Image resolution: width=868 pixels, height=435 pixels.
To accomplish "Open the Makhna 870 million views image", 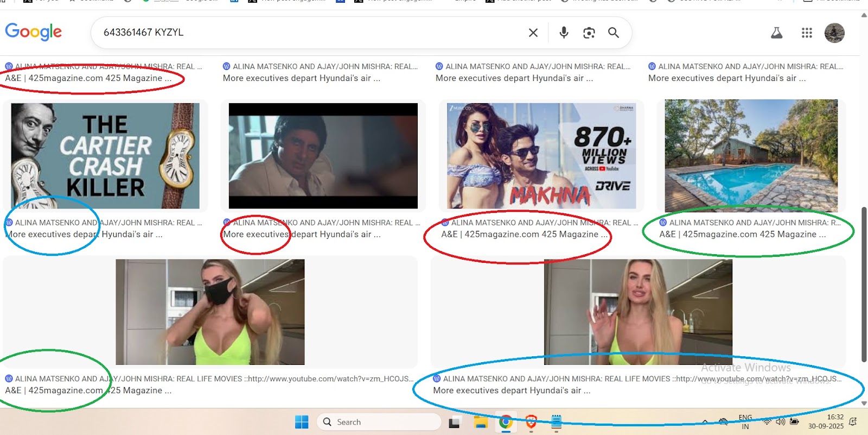I will tap(541, 156).
